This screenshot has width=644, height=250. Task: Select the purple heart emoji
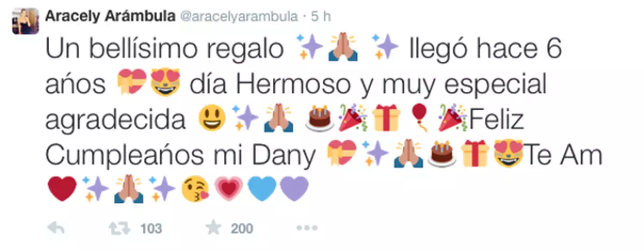click(295, 189)
